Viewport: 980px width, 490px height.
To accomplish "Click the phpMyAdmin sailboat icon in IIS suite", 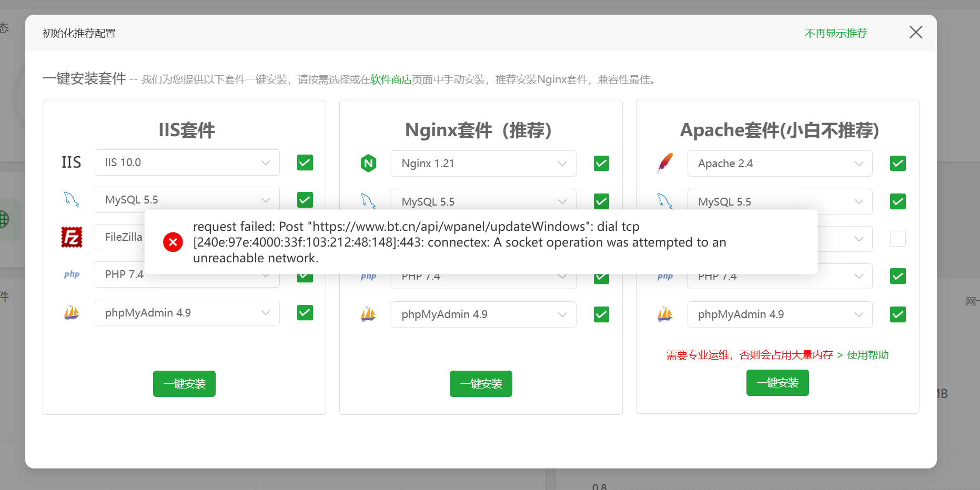I will tap(72, 313).
